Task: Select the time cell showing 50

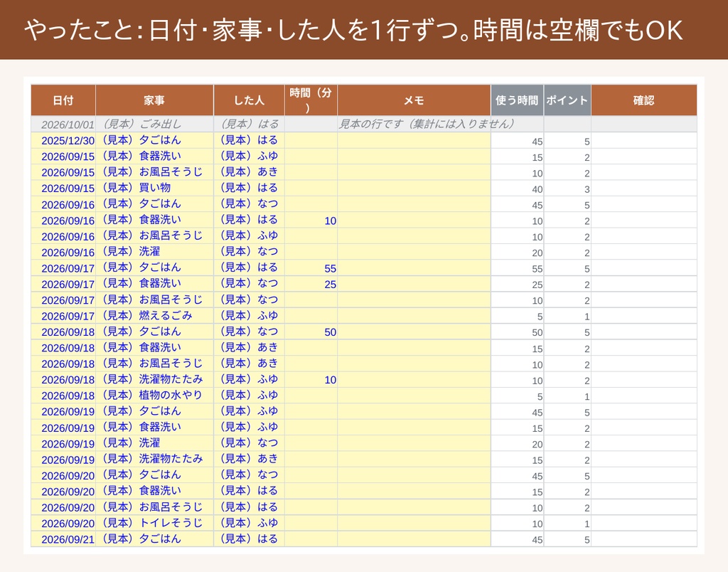Action: coord(311,332)
